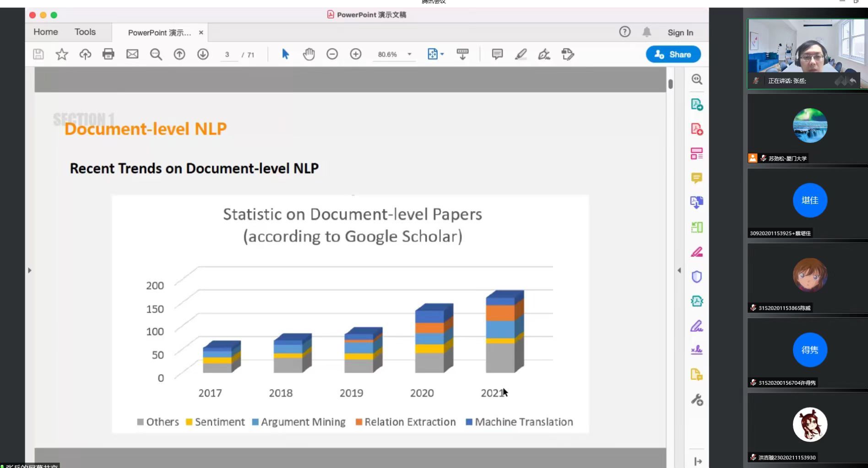
Task: Open the Add Comment tool
Action: click(x=497, y=54)
